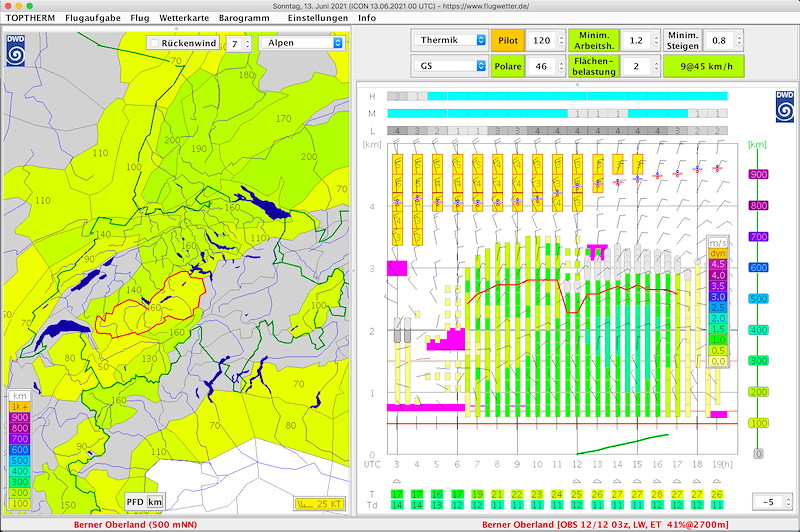The image size is (800, 532).
Task: Click the red-outlined Berner Oberland region
Action: tap(153, 306)
